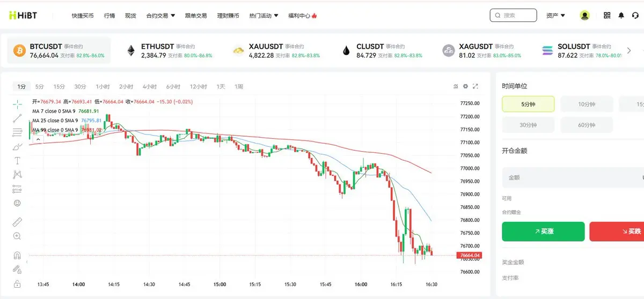644x299 pixels.
Task: Open 行情 menu item
Action: pyautogui.click(x=109, y=16)
